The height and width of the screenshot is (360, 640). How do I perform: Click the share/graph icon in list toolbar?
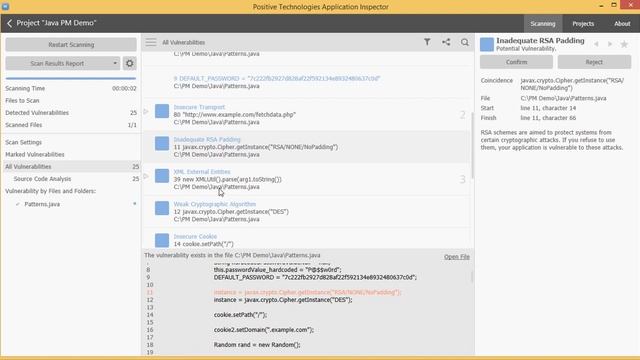pos(446,42)
